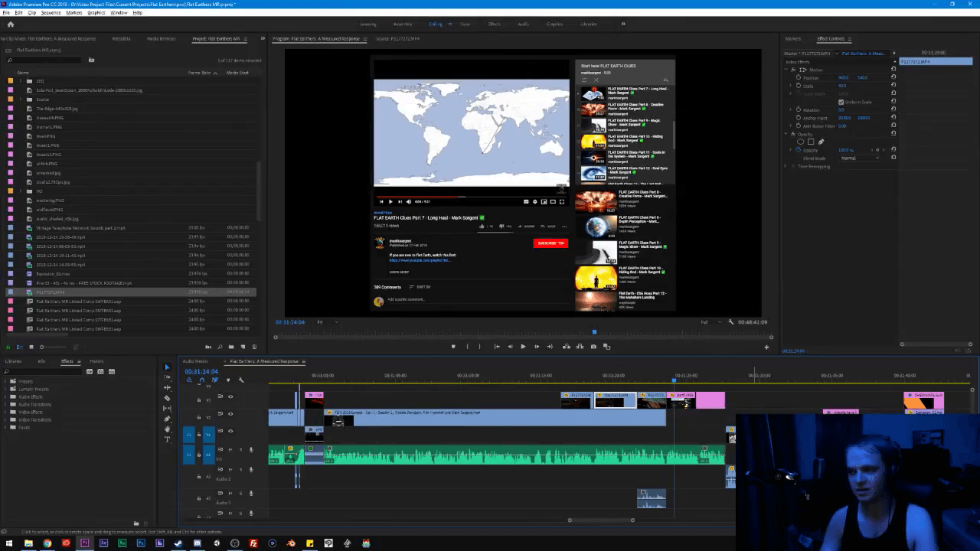Expand Lumetri Presets folder

point(6,390)
